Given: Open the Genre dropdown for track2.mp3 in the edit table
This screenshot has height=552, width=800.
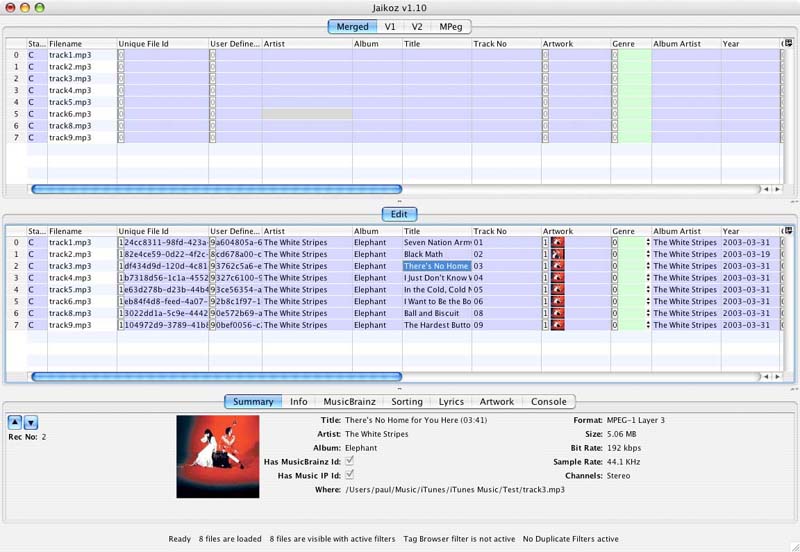Looking at the screenshot, I should [x=648, y=254].
